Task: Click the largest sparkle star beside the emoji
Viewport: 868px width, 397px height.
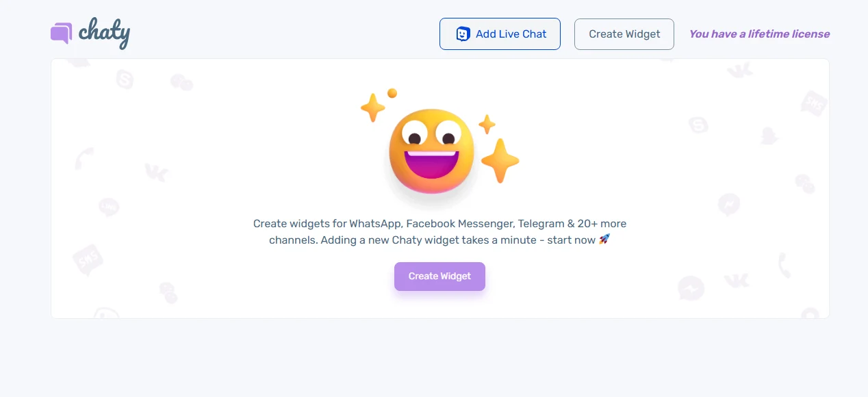Action: pos(500,161)
